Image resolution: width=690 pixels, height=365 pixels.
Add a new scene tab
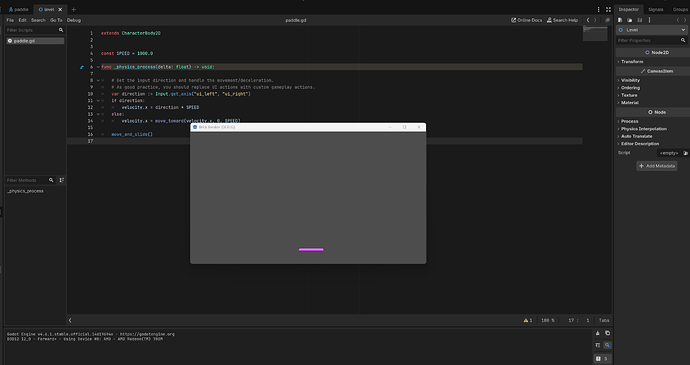click(73, 9)
